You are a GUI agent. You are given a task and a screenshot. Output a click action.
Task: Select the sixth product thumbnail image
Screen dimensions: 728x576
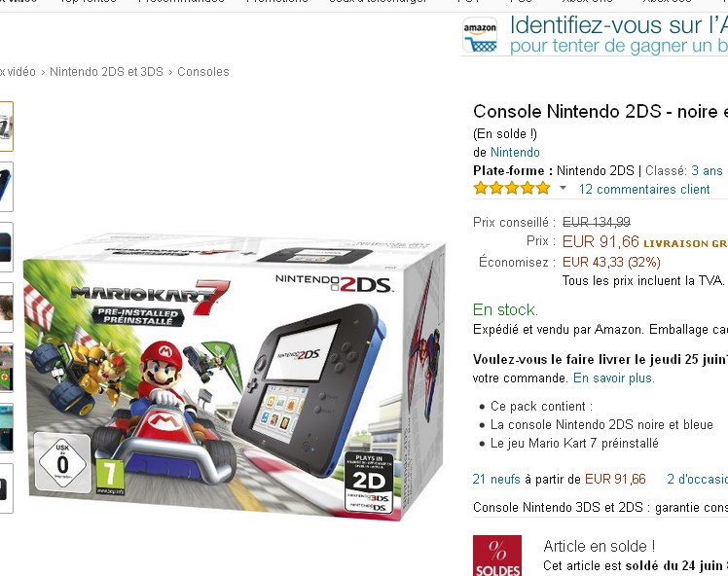point(6,428)
